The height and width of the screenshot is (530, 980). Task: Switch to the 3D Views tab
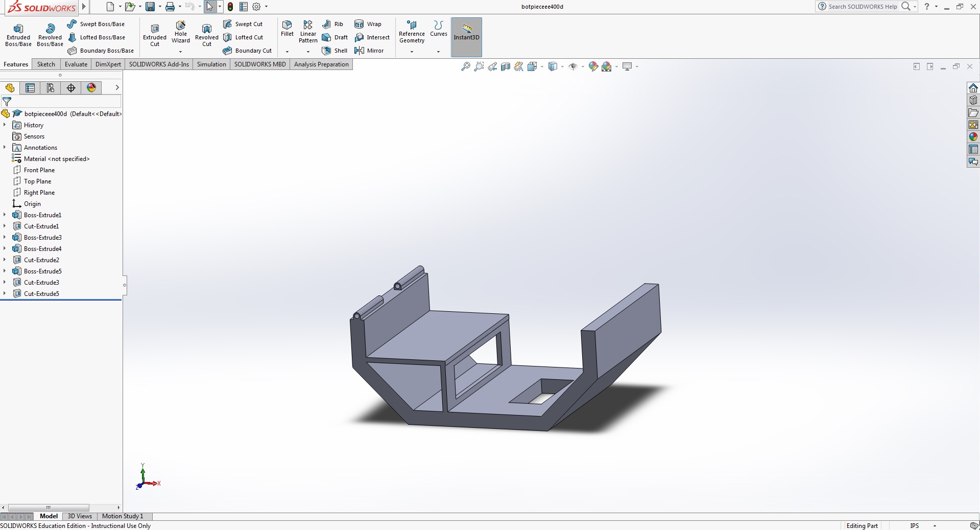pyautogui.click(x=80, y=516)
